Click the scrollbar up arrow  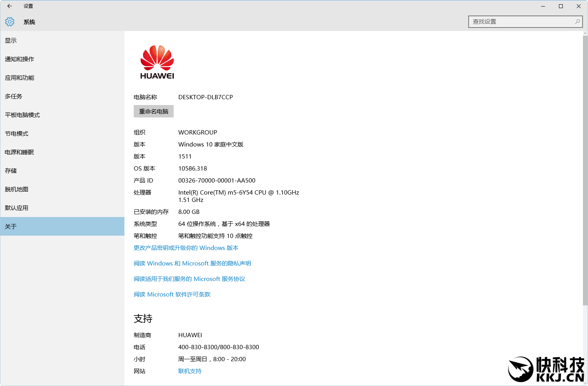tap(585, 33)
